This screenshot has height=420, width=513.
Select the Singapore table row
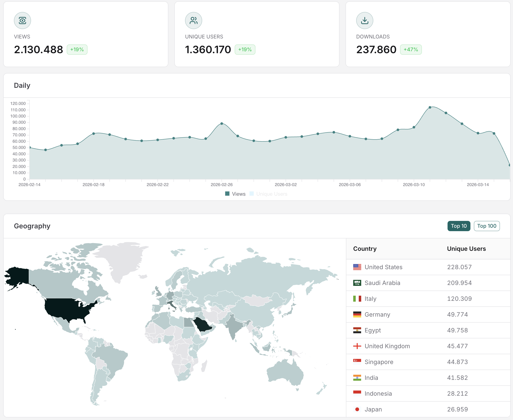tap(428, 362)
